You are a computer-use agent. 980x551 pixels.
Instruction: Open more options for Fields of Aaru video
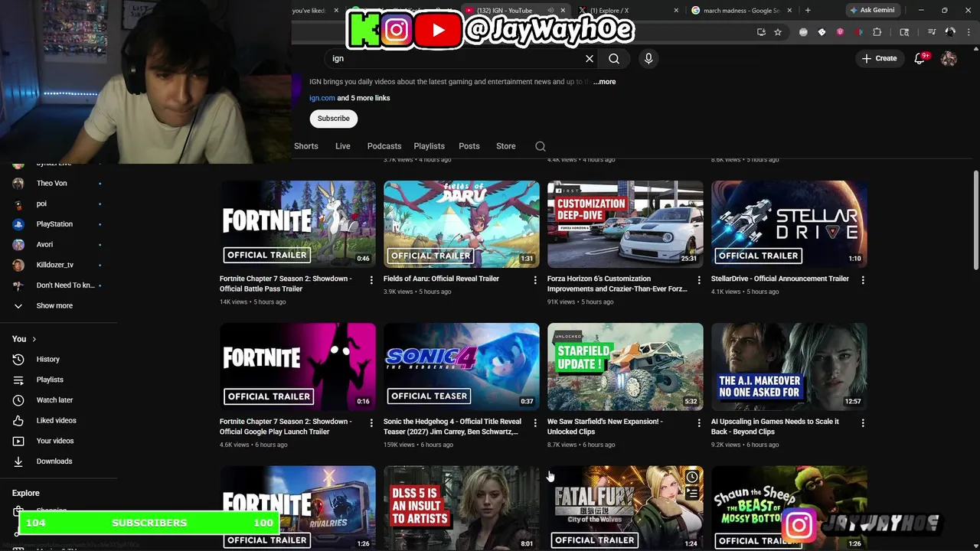(535, 280)
